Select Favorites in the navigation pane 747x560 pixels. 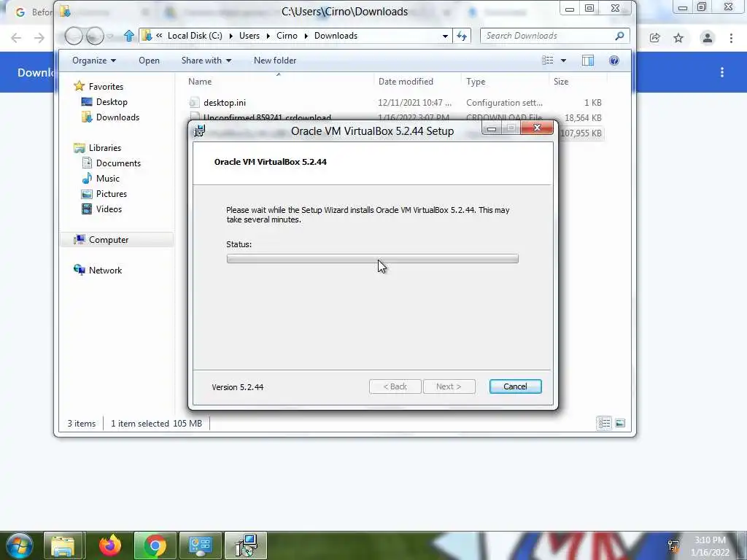(98, 86)
